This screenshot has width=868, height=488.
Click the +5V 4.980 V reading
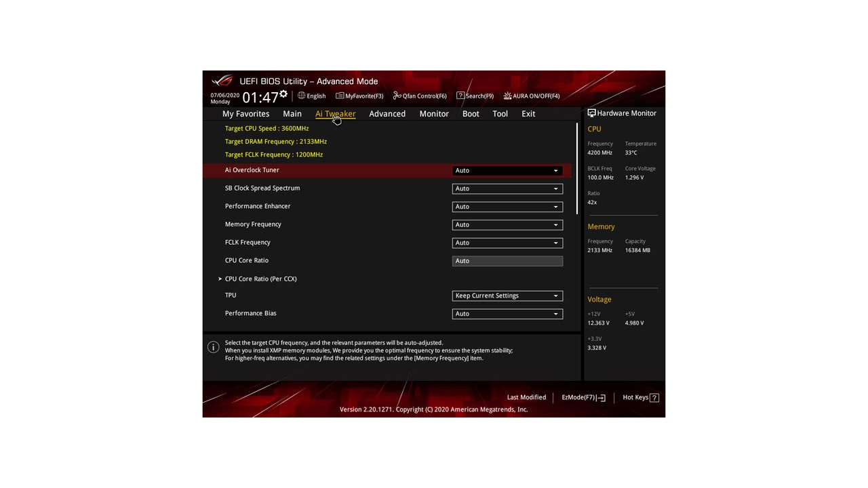pos(634,323)
